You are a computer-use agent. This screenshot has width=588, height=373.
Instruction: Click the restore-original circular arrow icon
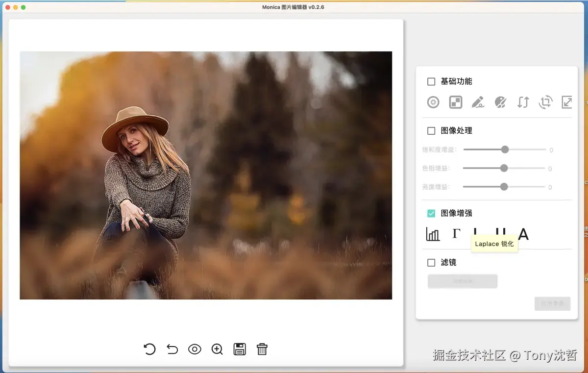pos(149,349)
